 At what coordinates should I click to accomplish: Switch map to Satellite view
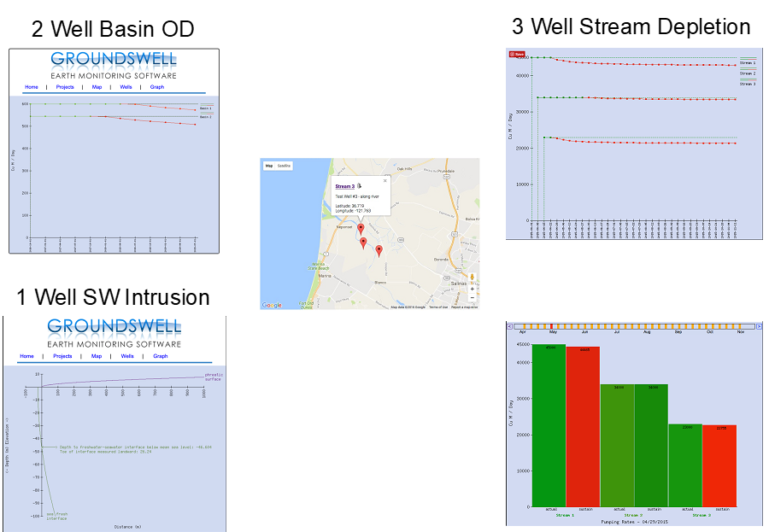pos(284,165)
